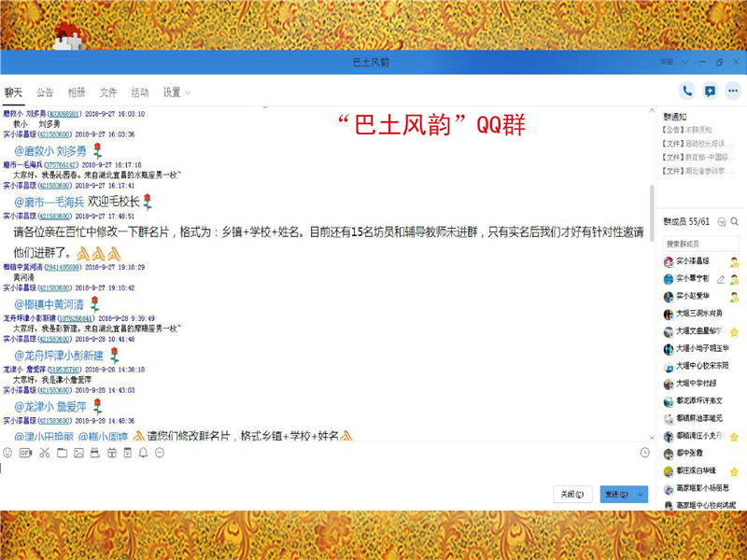Image resolution: width=747 pixels, height=560 pixels.
Task: Switch to the 公告 tab
Action: (x=45, y=92)
